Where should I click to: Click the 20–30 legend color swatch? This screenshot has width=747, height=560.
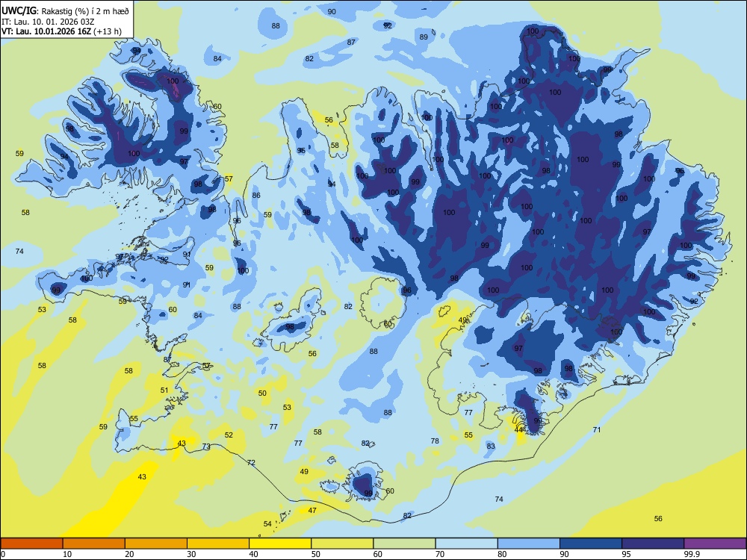[156, 544]
